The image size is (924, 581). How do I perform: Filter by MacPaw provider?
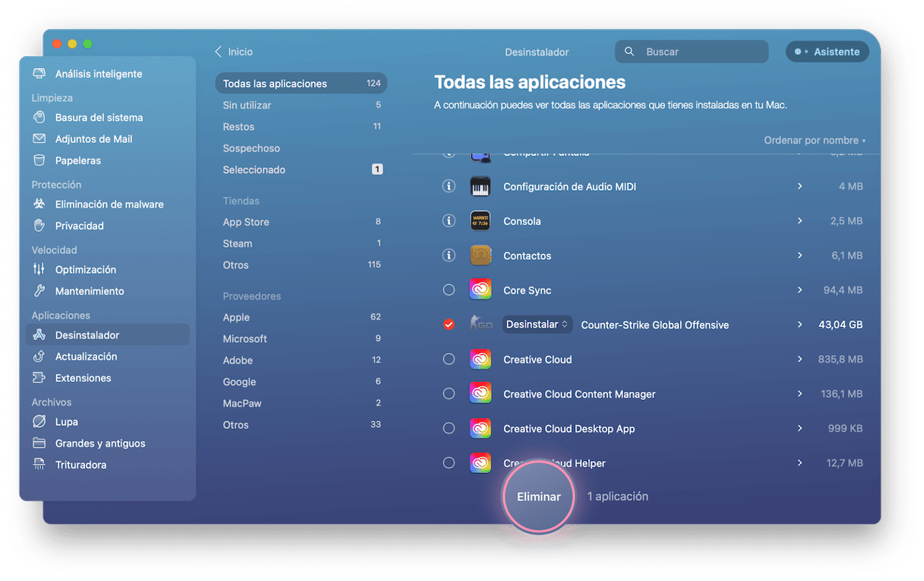coord(302,403)
